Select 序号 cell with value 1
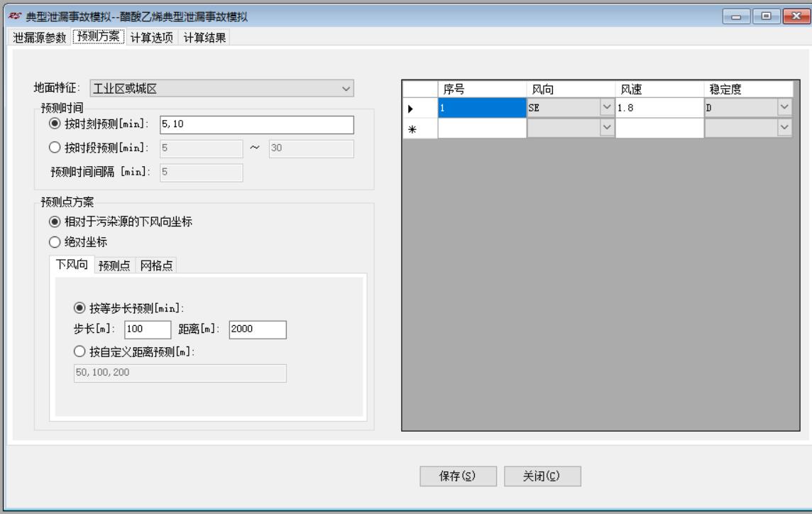 (482, 108)
